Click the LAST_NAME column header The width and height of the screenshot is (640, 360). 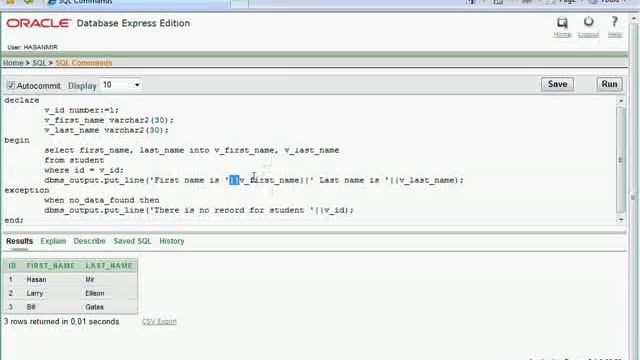coord(109,266)
